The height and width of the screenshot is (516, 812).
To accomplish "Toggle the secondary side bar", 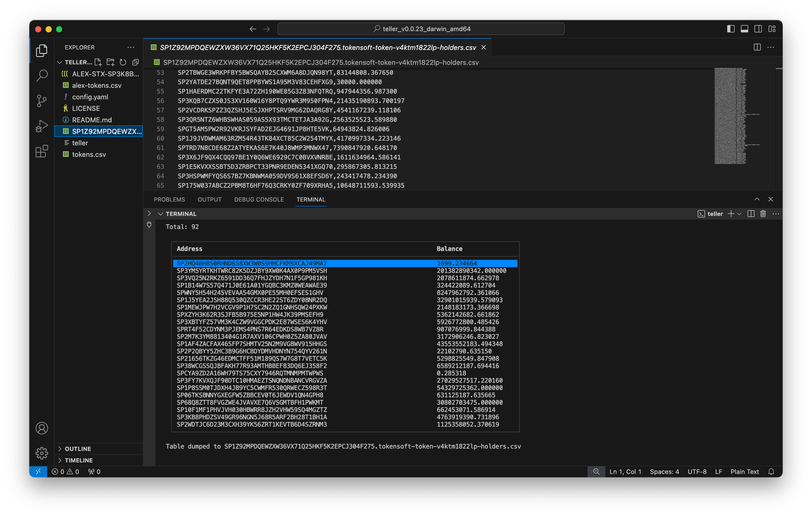I will click(x=758, y=29).
